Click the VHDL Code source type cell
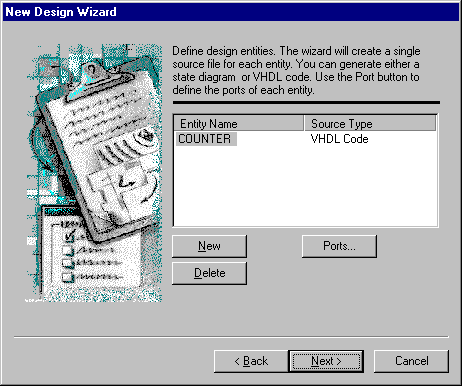462x386 pixels. pyautogui.click(x=339, y=139)
